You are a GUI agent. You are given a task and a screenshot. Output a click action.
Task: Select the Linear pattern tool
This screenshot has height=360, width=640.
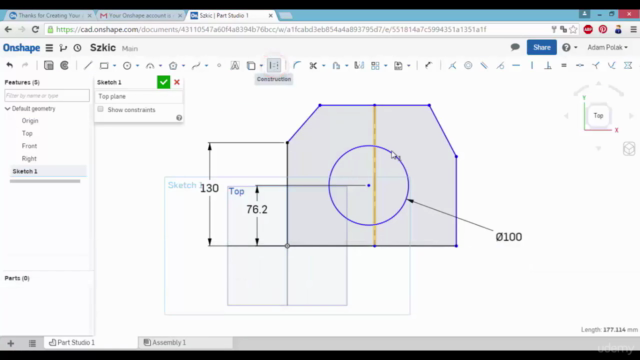point(375,65)
